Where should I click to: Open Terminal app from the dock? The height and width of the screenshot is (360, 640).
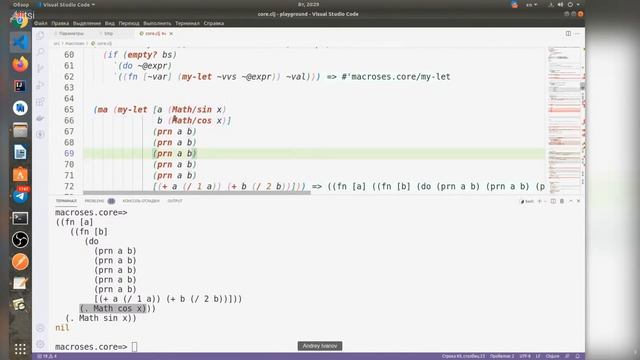click(20, 218)
